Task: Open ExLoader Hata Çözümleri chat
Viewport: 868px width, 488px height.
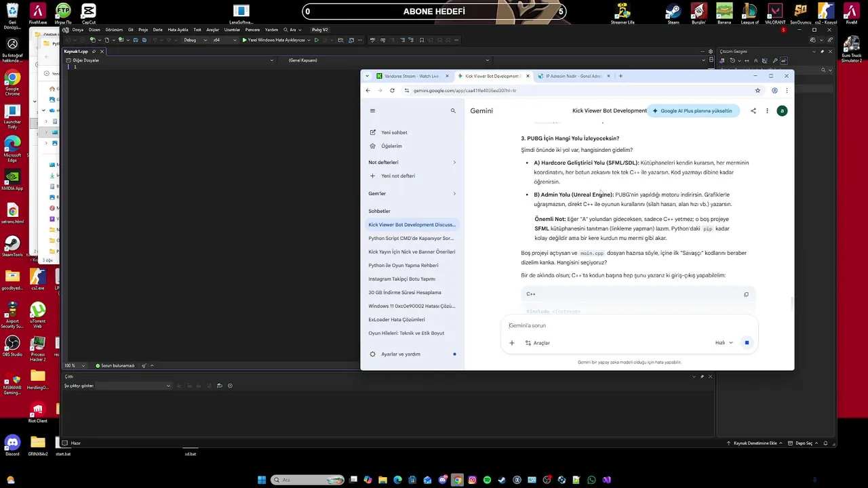Action: pos(412,319)
